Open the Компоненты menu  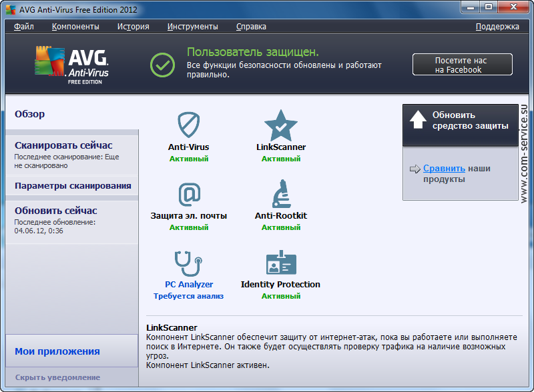[x=75, y=27]
